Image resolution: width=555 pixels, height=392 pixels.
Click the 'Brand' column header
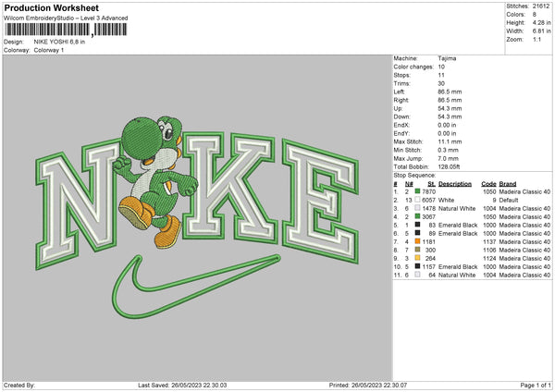508,184
